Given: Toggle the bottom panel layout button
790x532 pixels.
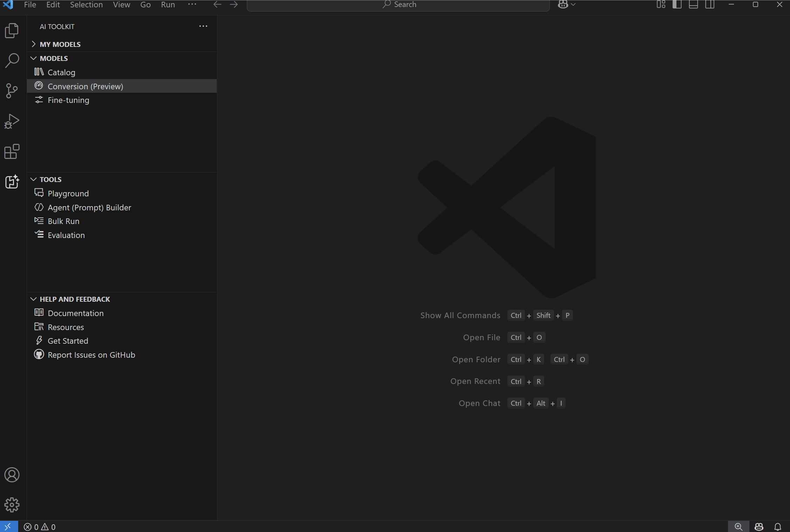Looking at the screenshot, I should pos(693,5).
